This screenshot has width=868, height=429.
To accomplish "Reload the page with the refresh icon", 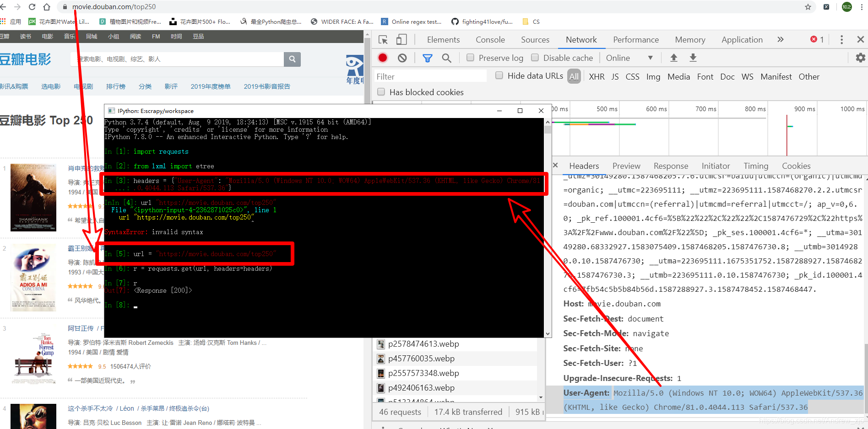I will pos(32,7).
